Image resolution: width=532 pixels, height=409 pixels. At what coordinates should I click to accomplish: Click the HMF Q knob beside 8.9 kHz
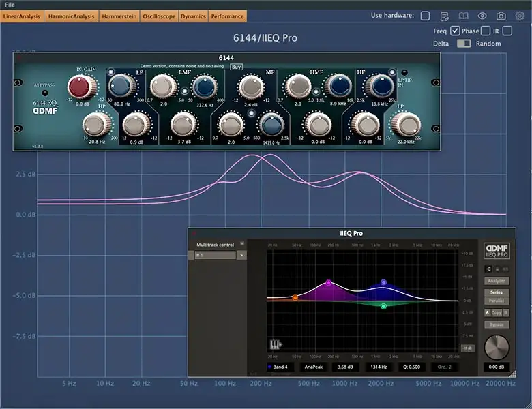click(x=297, y=87)
